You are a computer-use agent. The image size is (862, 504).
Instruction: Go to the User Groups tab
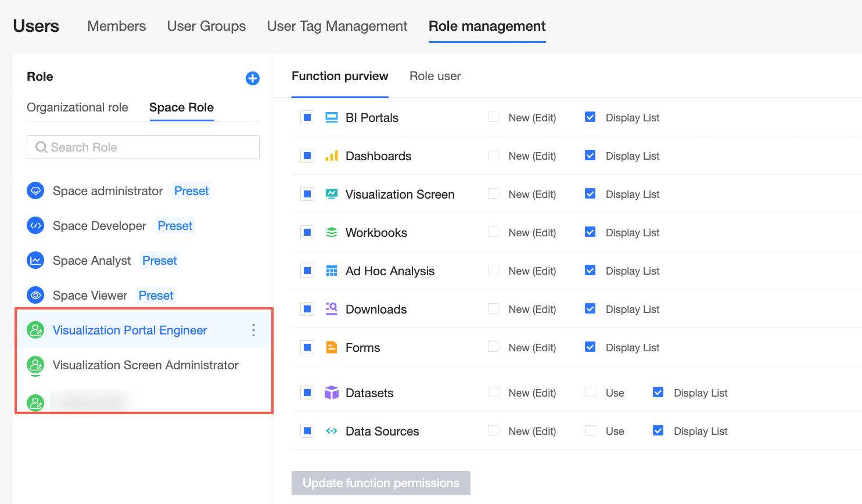[x=206, y=26]
